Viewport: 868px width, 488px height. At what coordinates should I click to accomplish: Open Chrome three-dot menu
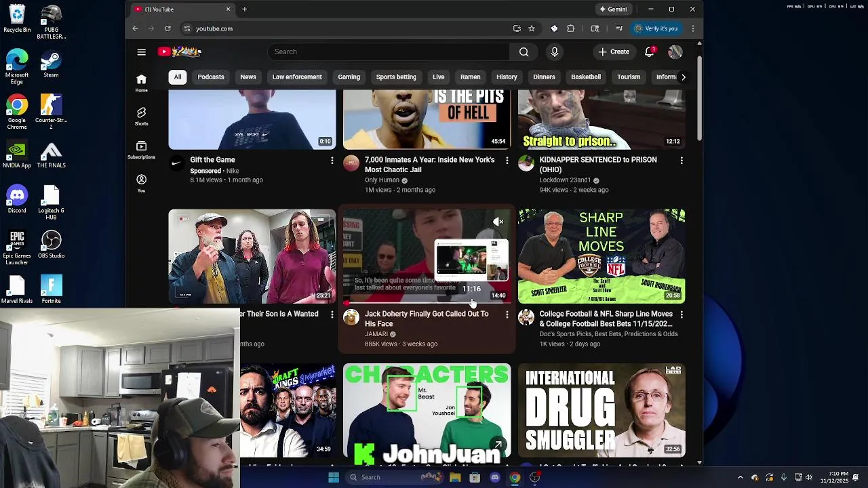pos(692,28)
